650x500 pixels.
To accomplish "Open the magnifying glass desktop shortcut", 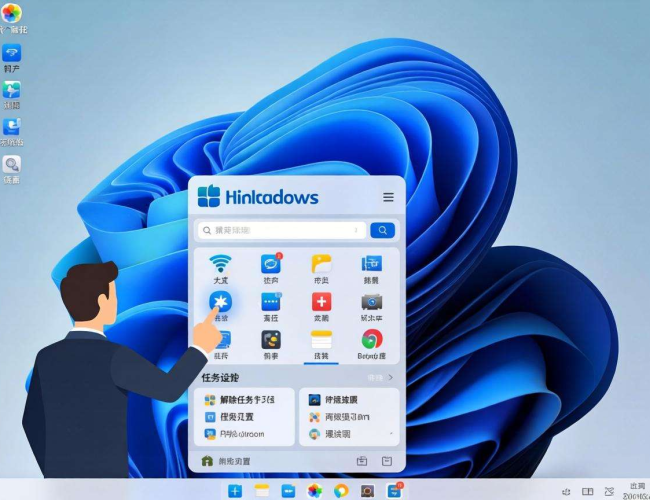I will [12, 164].
